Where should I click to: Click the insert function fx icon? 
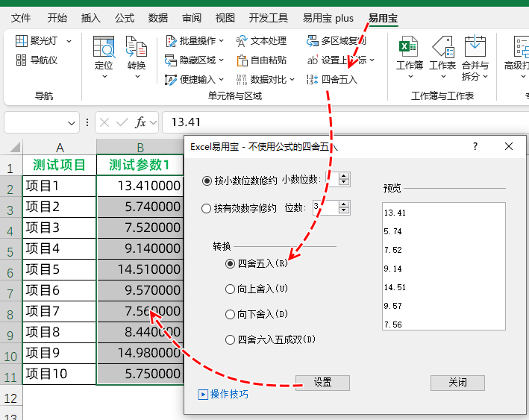click(x=140, y=122)
